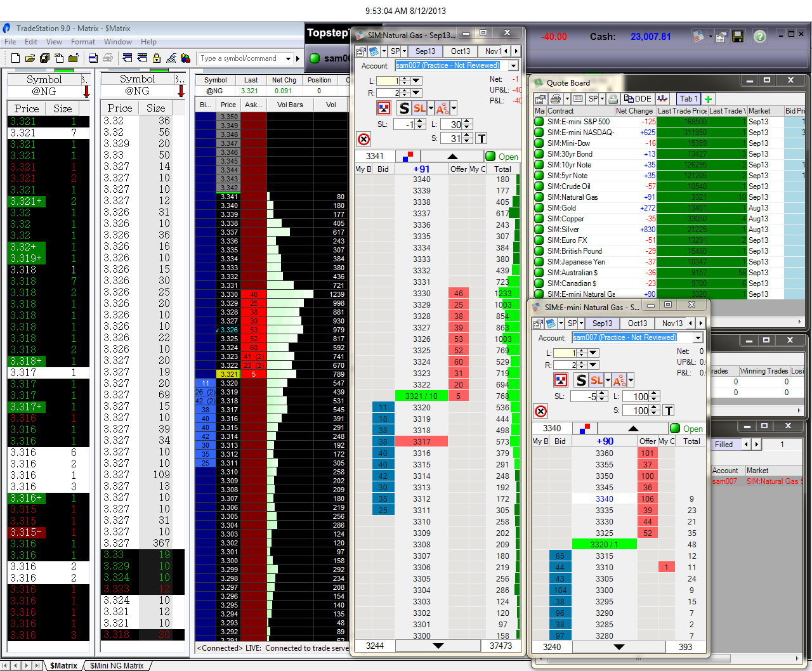Toggle green status light for E-mini S&P 500
Viewport: 812px width, 671px height.
539,122
